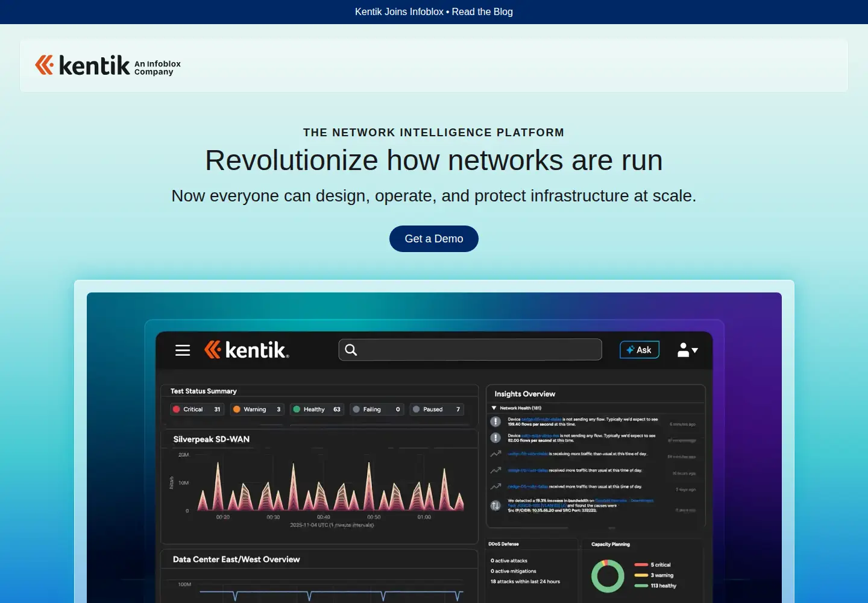Click the "Revolutionize how networks are run" headline
The image size is (868, 603).
pyautogui.click(x=434, y=160)
